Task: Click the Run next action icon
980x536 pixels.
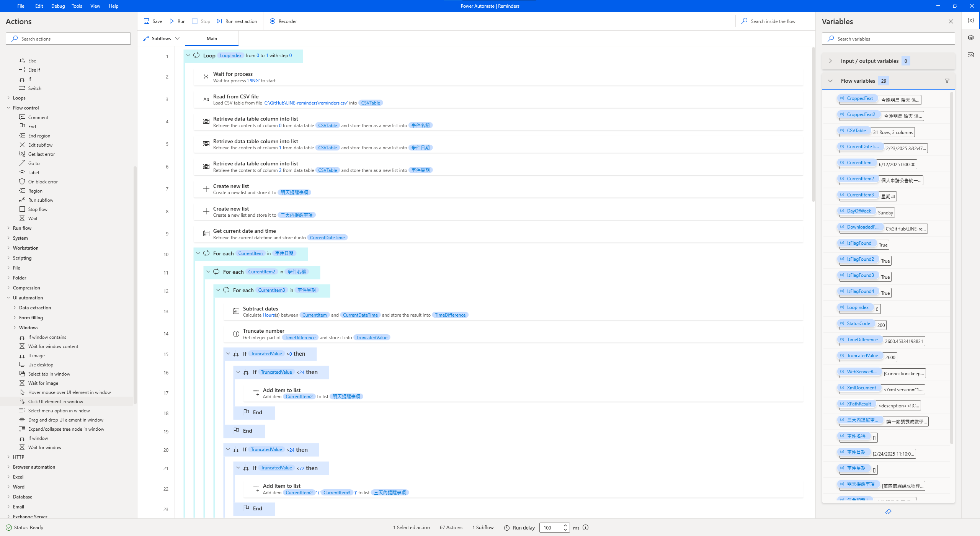Action: pos(219,21)
